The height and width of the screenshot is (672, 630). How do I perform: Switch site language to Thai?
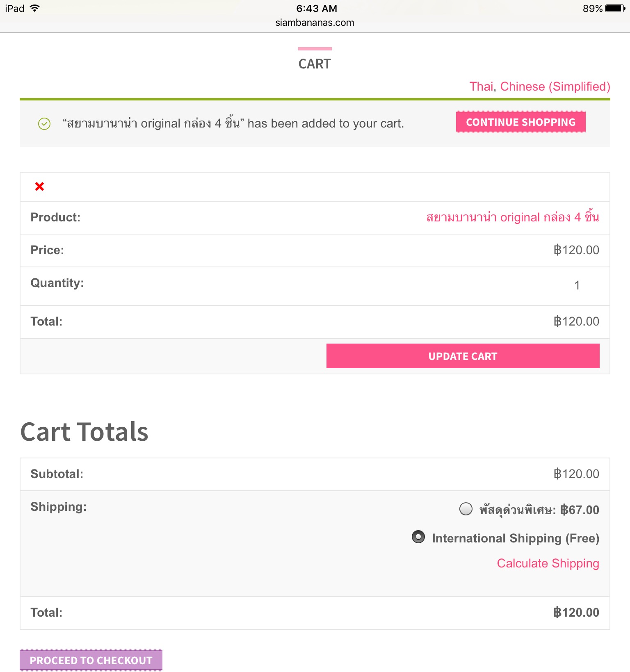point(482,87)
